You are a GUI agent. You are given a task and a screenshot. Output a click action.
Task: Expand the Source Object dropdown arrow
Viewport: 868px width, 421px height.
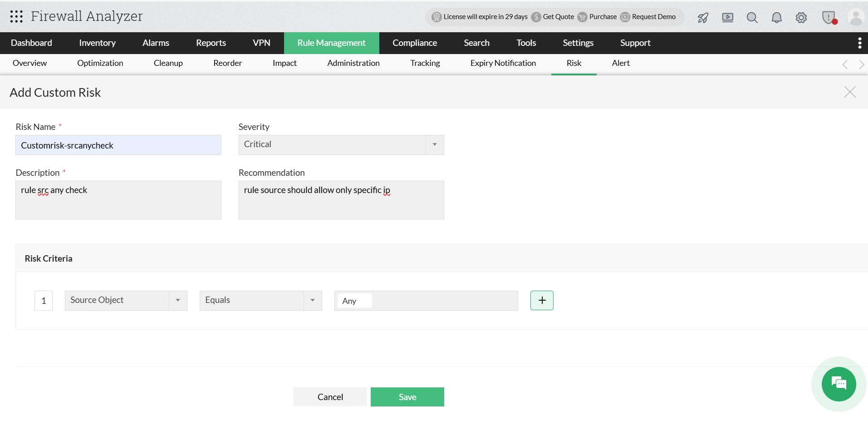click(x=178, y=300)
